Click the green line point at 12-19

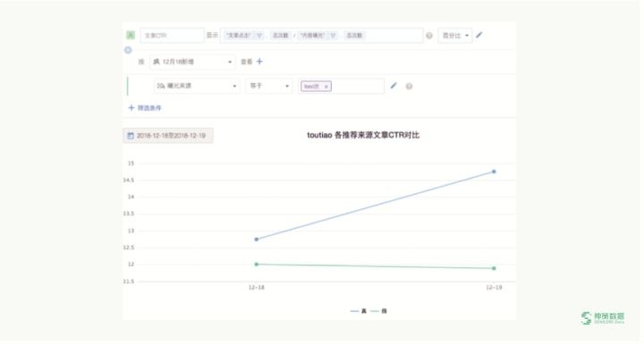click(x=494, y=268)
